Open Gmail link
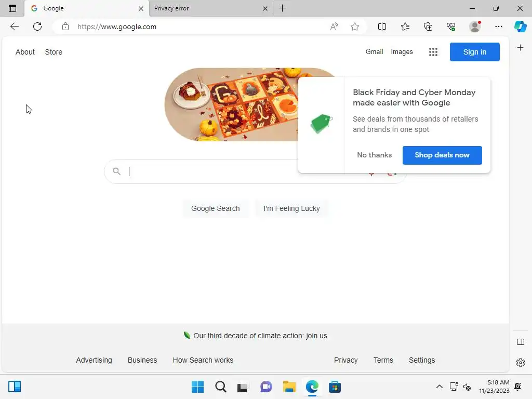 [x=374, y=51]
